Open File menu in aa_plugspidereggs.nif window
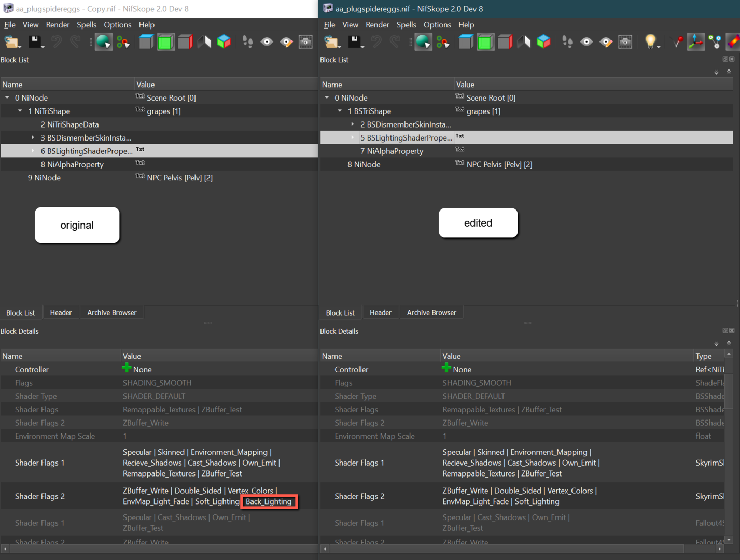The width and height of the screenshot is (740, 560). pos(329,25)
